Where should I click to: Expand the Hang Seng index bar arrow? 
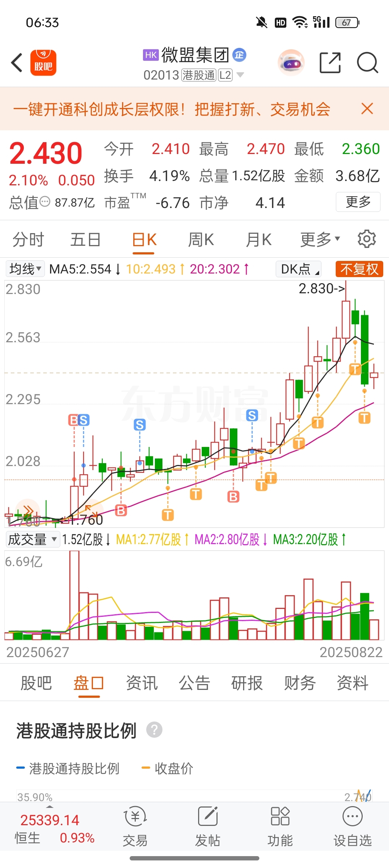pos(50,807)
